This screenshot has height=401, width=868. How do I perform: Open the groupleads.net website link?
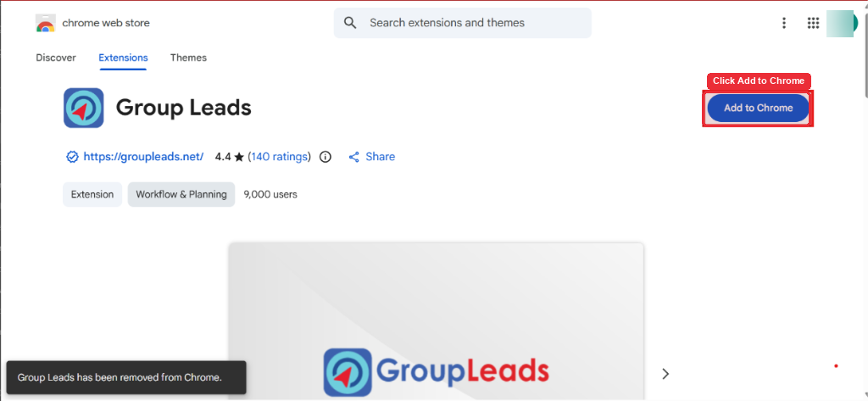(x=143, y=157)
